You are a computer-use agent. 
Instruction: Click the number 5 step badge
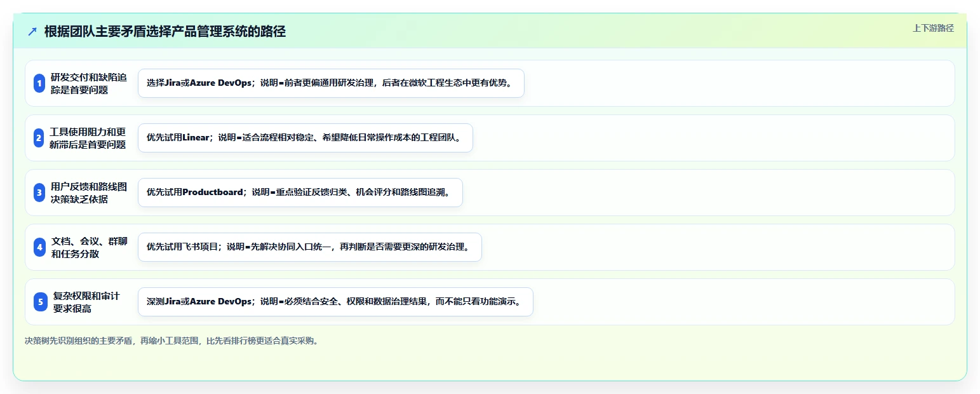coord(41,302)
